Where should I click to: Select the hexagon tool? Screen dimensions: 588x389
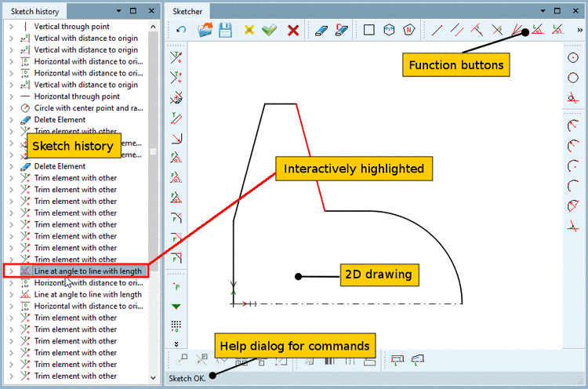(x=389, y=30)
